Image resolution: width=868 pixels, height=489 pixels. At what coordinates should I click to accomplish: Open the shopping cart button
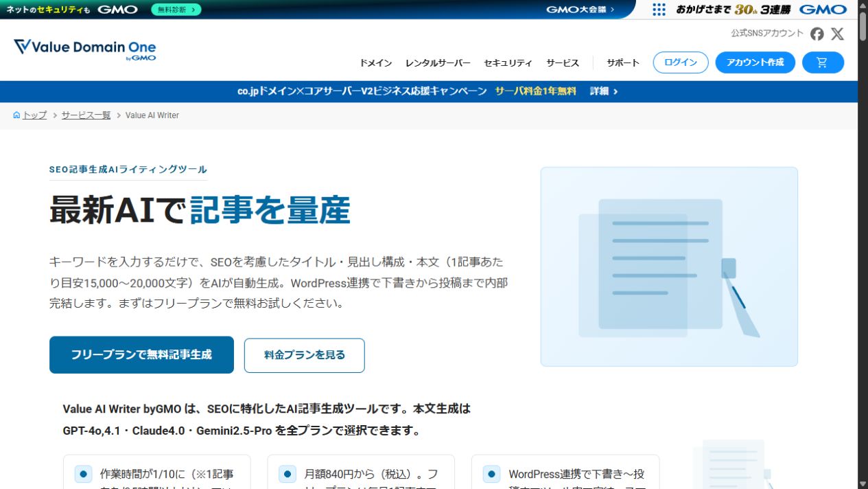coord(823,62)
